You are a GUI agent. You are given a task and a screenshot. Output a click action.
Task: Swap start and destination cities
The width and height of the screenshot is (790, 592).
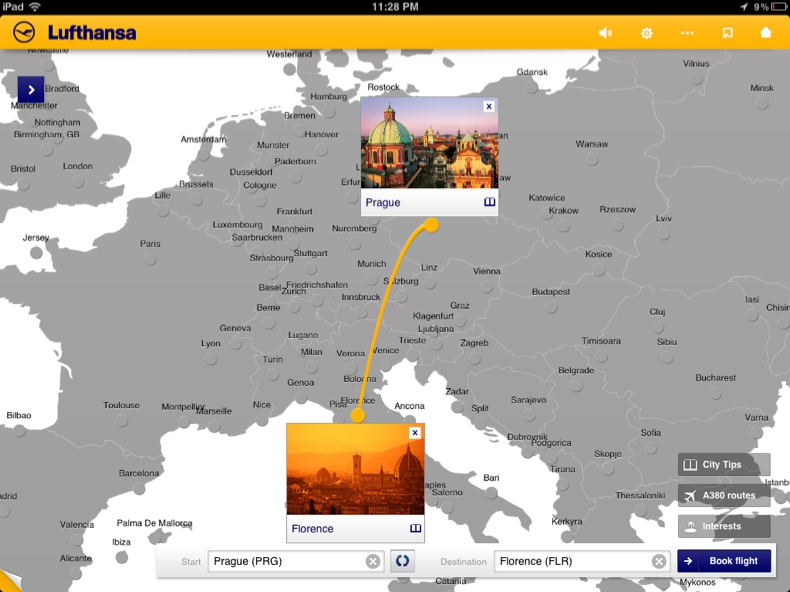pyautogui.click(x=402, y=561)
